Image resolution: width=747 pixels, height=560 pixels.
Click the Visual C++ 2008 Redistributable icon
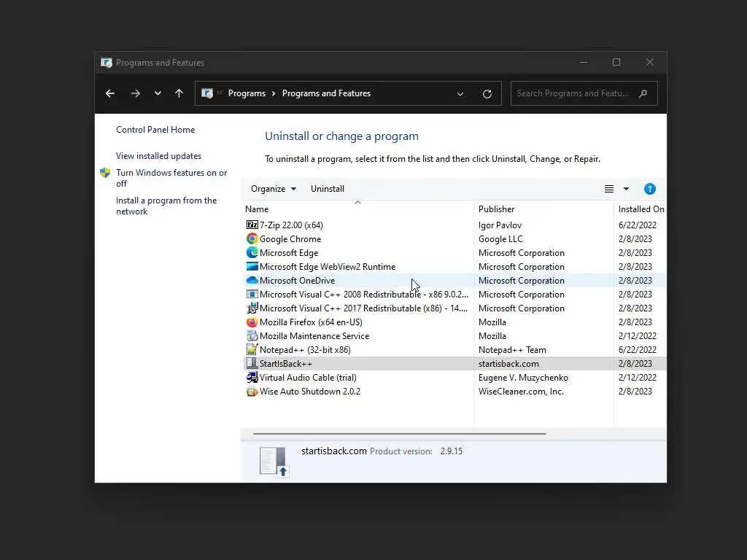point(252,295)
